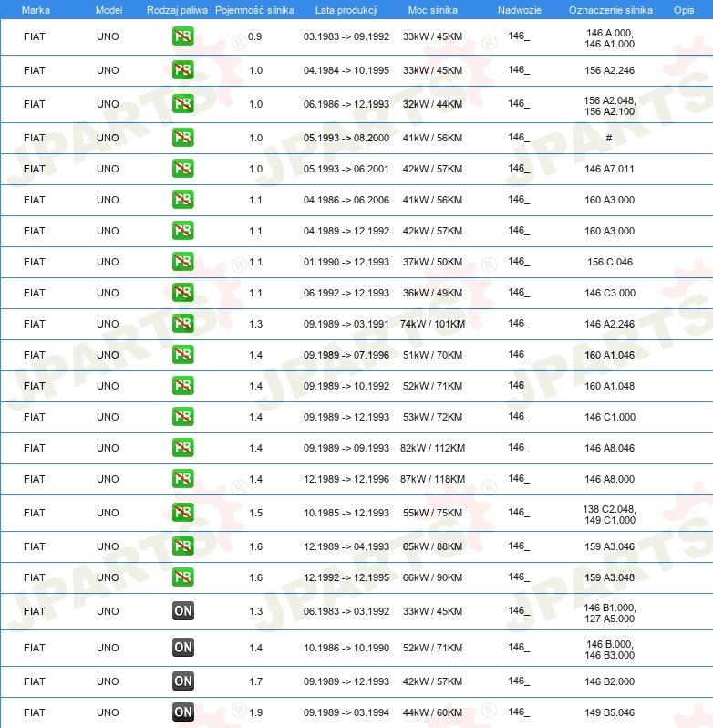The image size is (713, 728).
Task: Click ON diesel icon in 1.3 diesel row
Action: point(182,611)
